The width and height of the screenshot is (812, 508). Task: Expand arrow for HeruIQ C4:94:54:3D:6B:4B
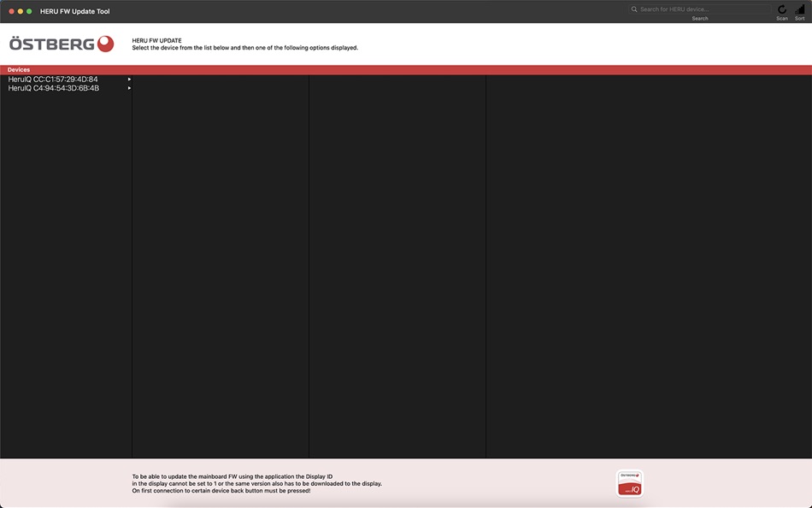tap(129, 88)
